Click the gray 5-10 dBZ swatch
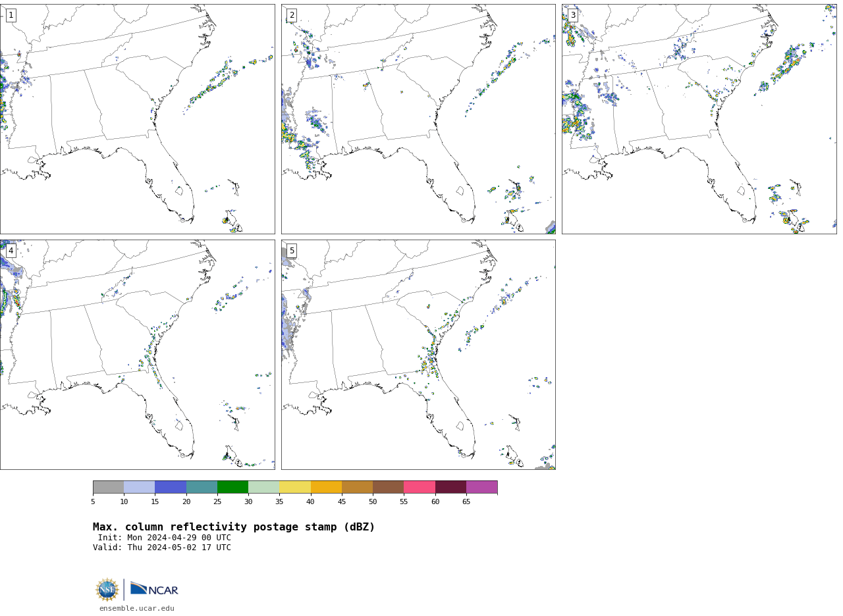This screenshot has width=843, height=616. [x=108, y=487]
